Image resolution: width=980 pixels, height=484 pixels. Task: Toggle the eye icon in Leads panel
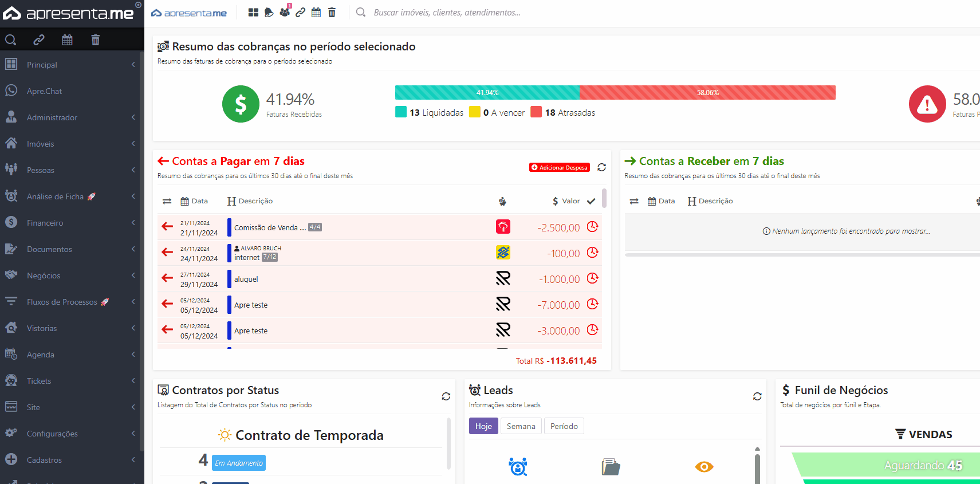coord(704,467)
